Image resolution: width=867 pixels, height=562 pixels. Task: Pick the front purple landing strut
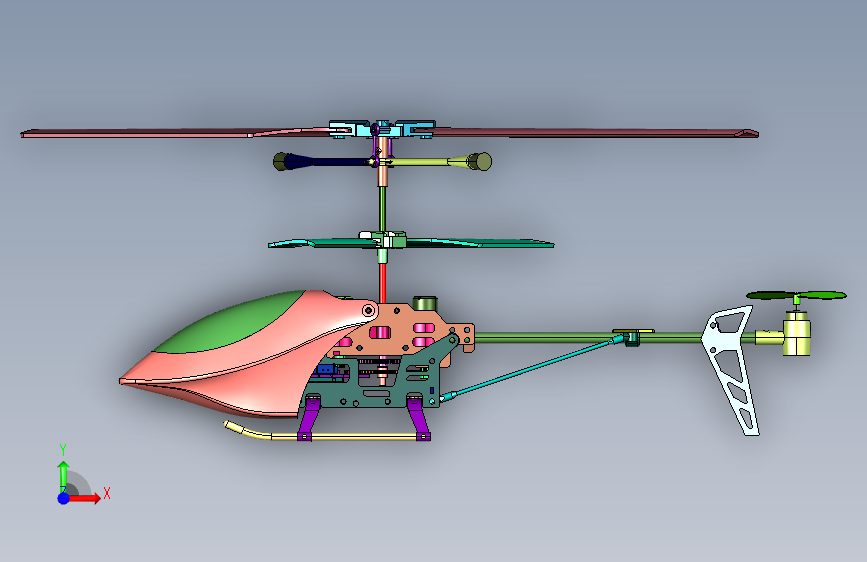click(309, 418)
